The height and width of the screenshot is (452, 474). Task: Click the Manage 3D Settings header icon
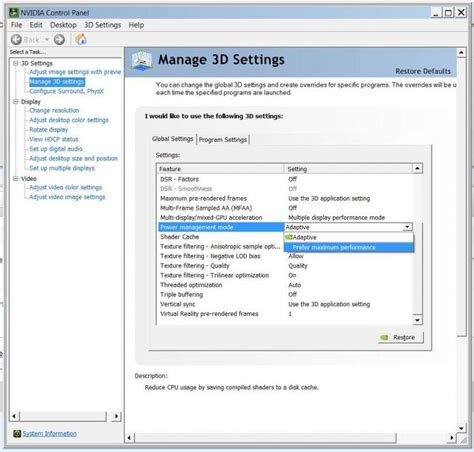[x=141, y=61]
